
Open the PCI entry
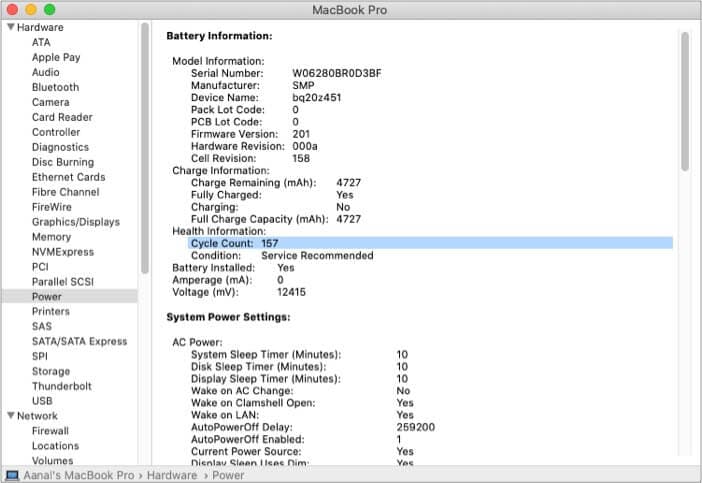40,267
